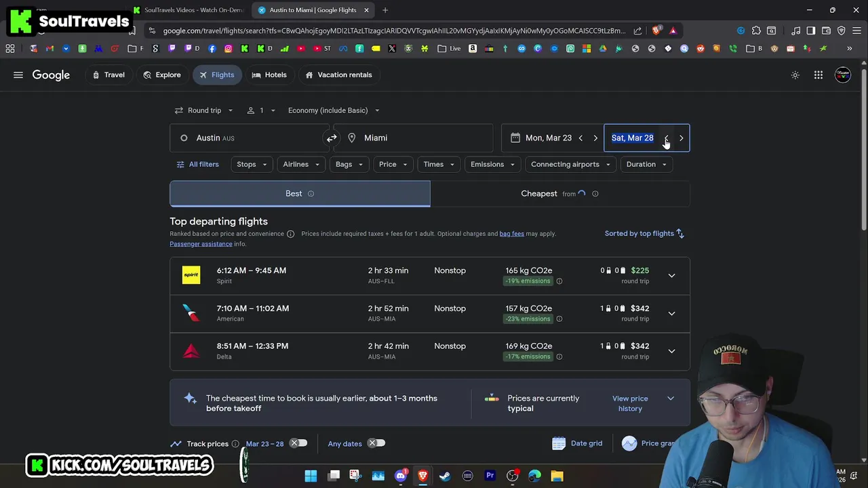
Task: Go to next departure date after Mar 23
Action: coord(595,138)
